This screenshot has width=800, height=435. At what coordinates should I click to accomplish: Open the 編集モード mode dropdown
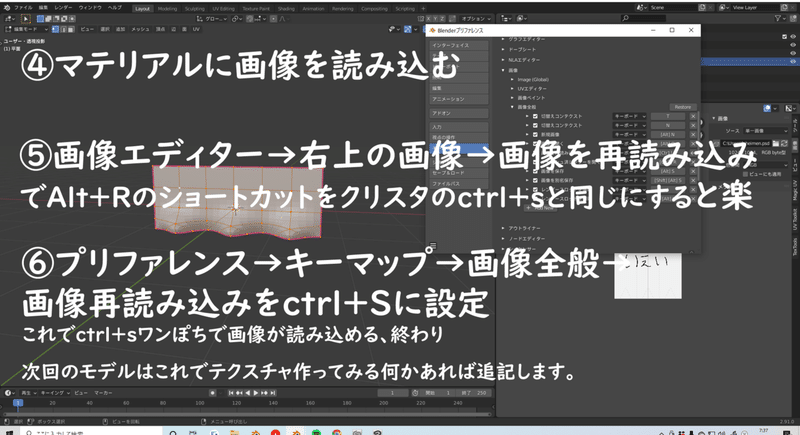[27, 30]
